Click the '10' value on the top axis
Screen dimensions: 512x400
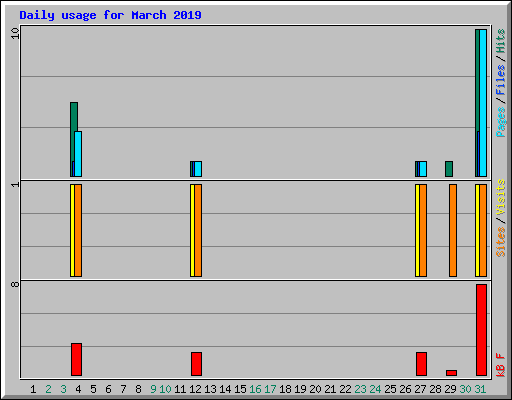[x=15, y=33]
